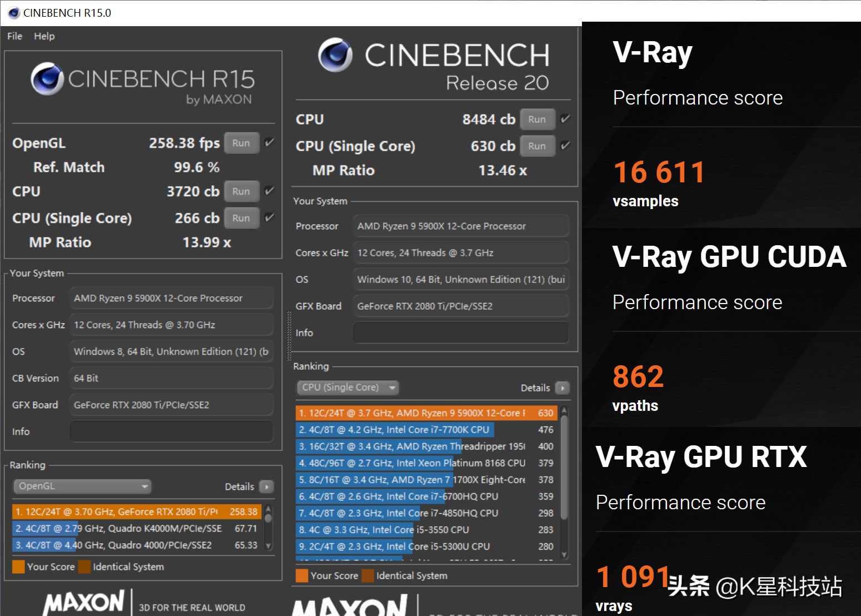
Task: Click Details arrow icon beside OpenGL ranking
Action: pos(267,487)
